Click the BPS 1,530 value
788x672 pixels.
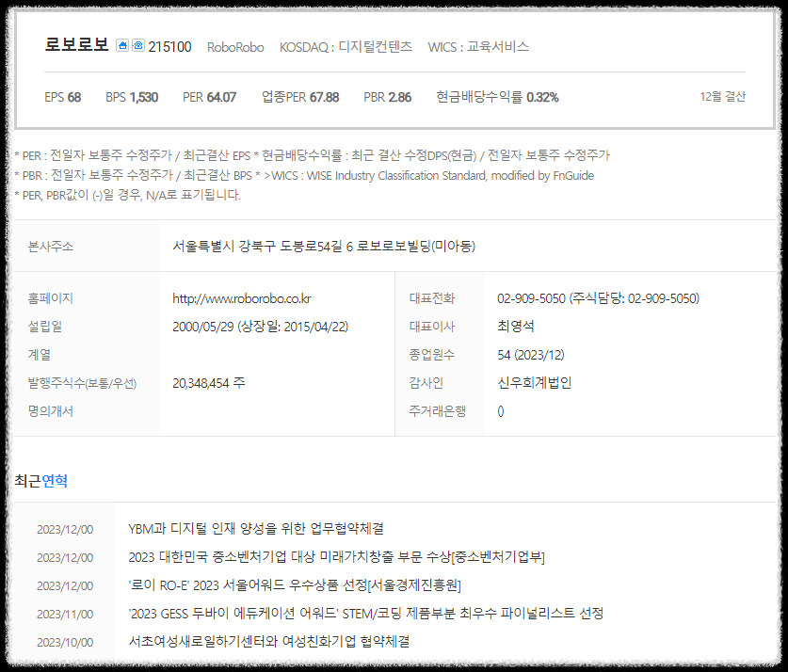132,97
